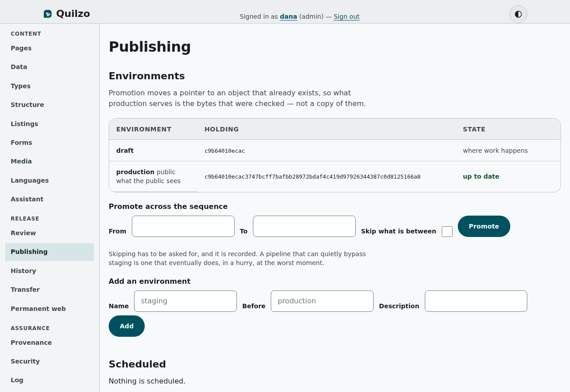
Task: Click the Add environment button
Action: coord(126,326)
